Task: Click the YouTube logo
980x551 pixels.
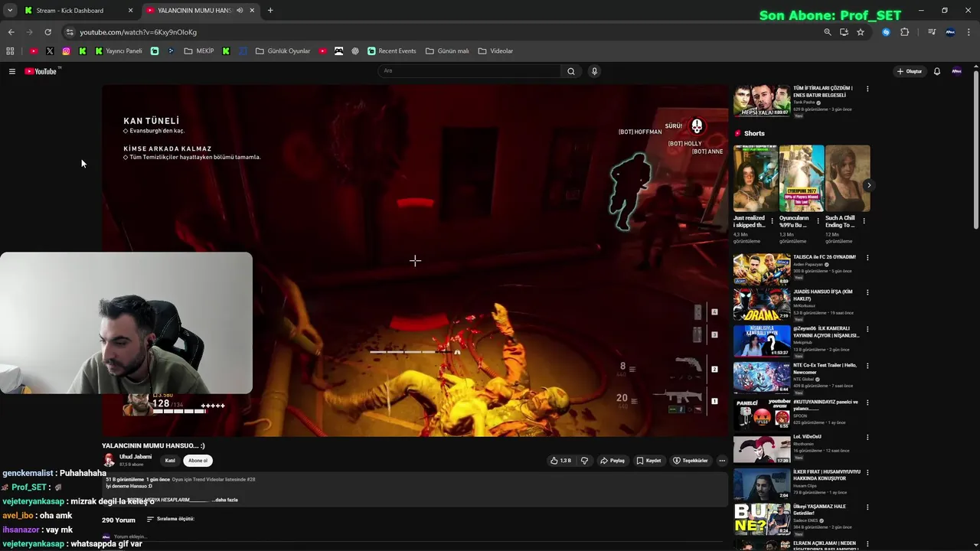Action: pos(41,71)
